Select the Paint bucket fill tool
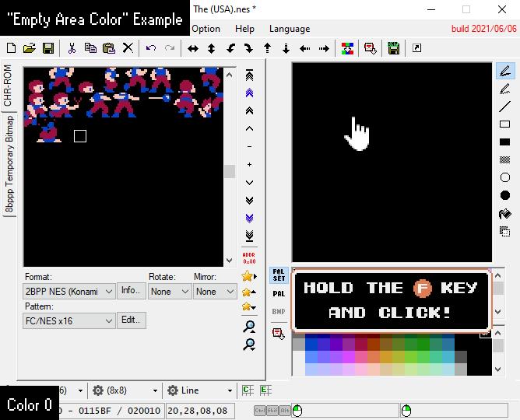 coord(505,214)
